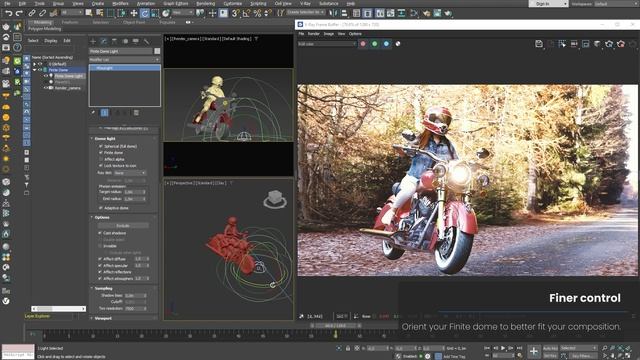Click the Finite Dome Light name field
The height and width of the screenshot is (360, 640).
(x=121, y=51)
